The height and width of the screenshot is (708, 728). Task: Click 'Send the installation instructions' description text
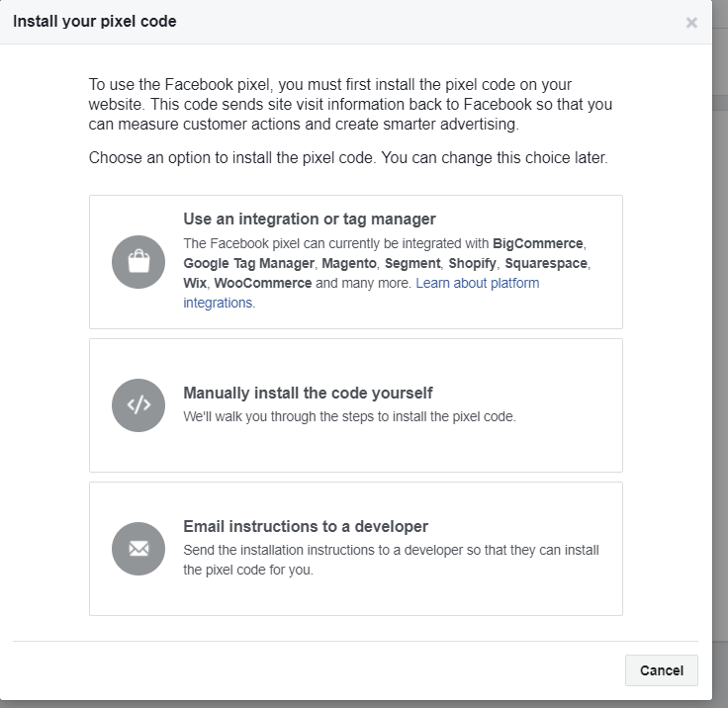click(391, 551)
